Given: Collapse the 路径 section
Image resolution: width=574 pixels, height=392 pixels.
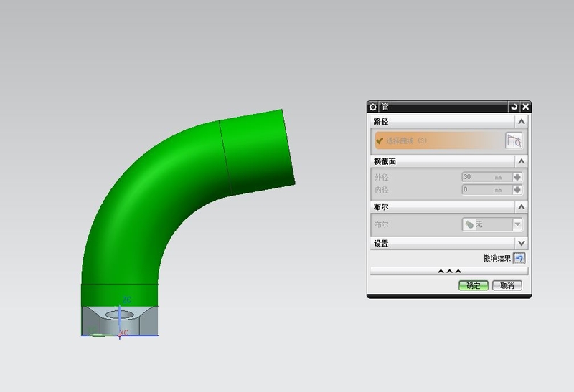Looking at the screenshot, I should click(x=522, y=121).
